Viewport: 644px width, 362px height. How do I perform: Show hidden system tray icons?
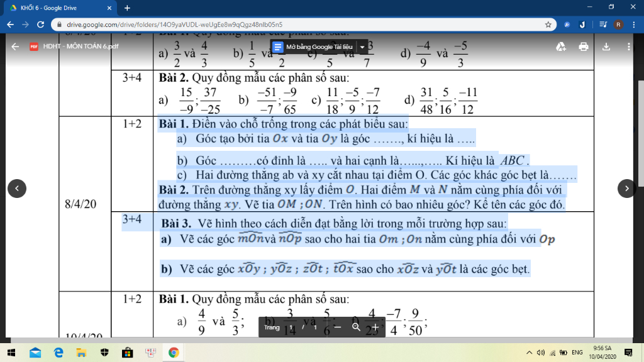[529, 353]
